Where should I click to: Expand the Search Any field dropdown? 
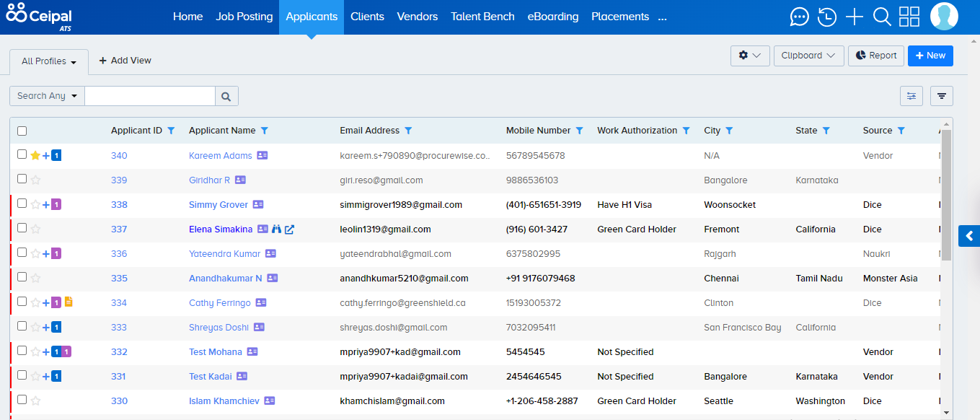[46, 95]
